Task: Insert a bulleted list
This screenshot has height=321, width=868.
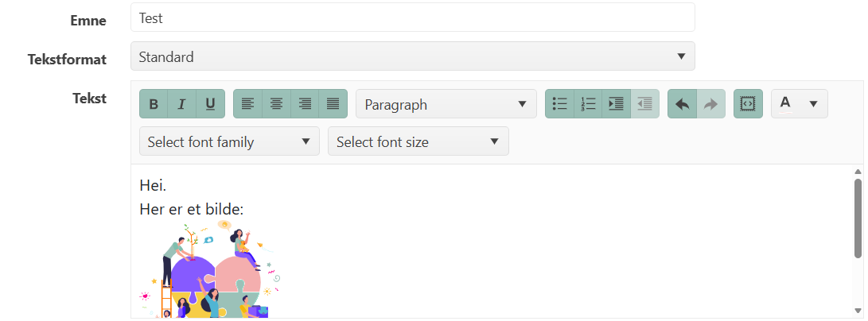Action: [x=559, y=104]
